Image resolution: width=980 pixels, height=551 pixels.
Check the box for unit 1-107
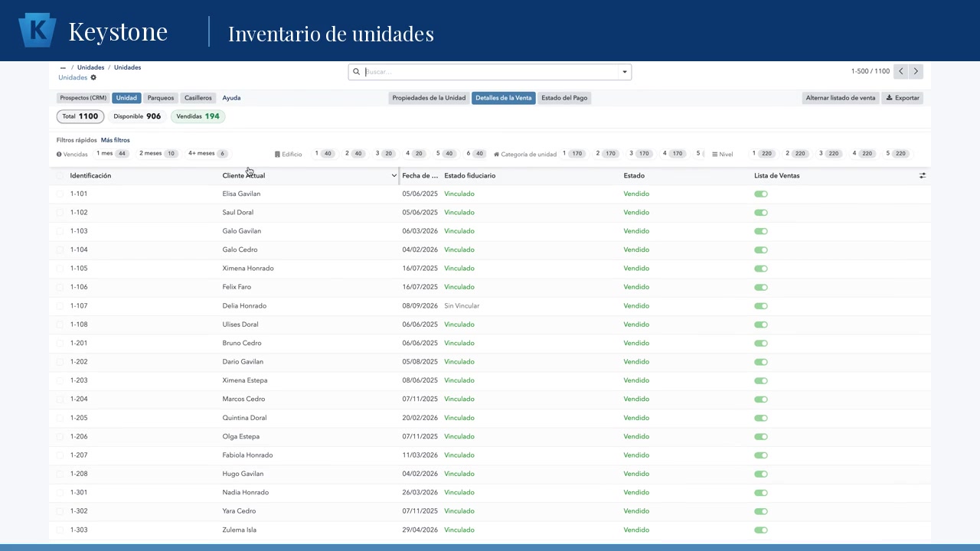click(x=60, y=305)
